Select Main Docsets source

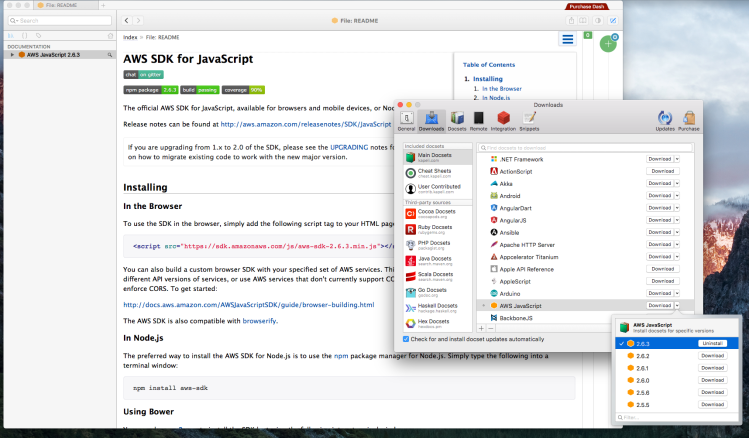click(x=438, y=157)
